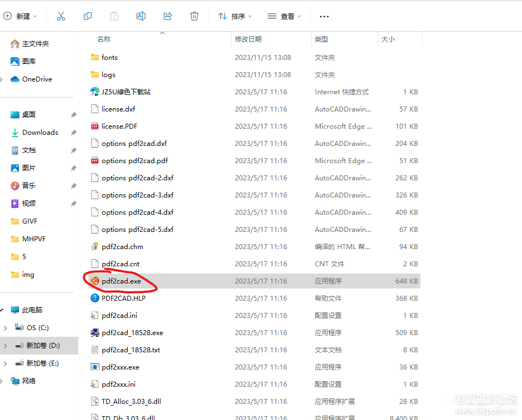Screen dimensions: 522x420
Task: Click the Cut scissors icon in toolbar
Action: [61, 16]
